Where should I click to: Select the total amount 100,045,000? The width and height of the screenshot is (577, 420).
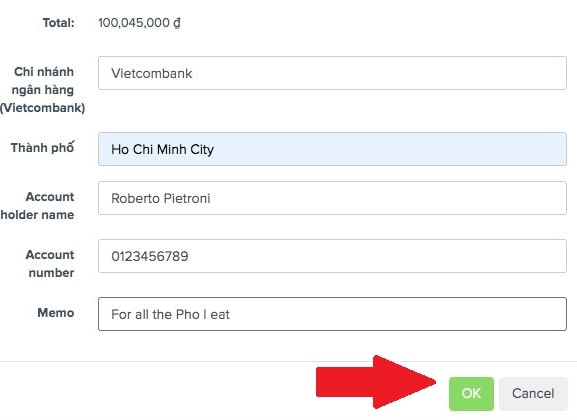click(x=134, y=23)
